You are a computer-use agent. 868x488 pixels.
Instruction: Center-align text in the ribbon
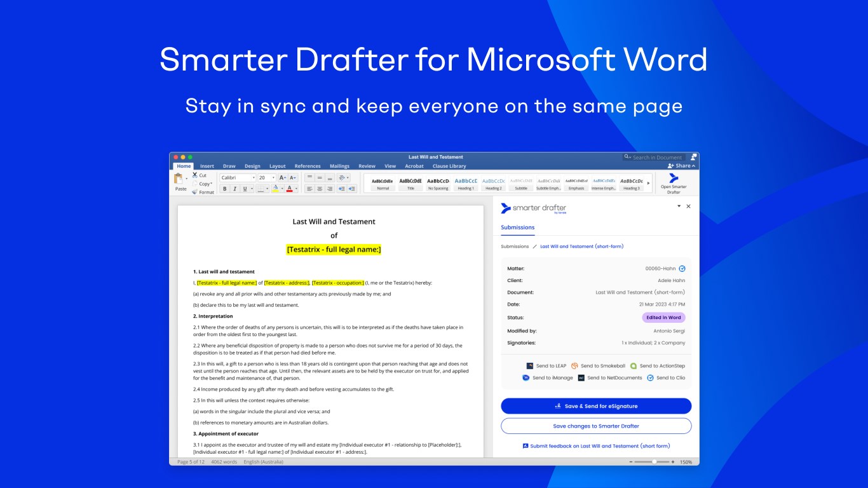[320, 189]
